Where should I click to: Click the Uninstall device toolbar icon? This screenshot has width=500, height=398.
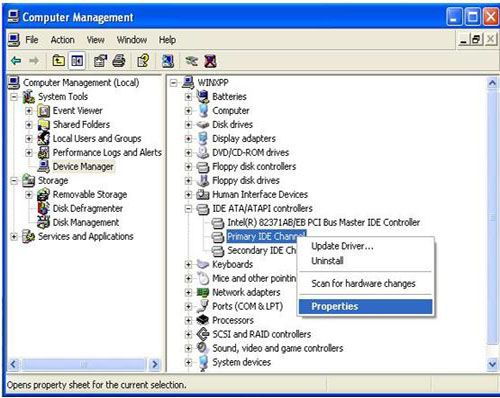pos(210,61)
